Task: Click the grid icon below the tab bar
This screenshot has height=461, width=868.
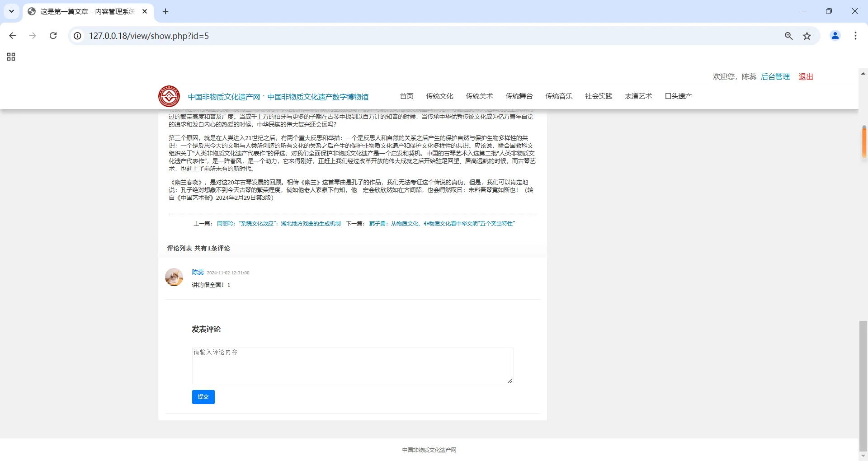Action: point(11,57)
